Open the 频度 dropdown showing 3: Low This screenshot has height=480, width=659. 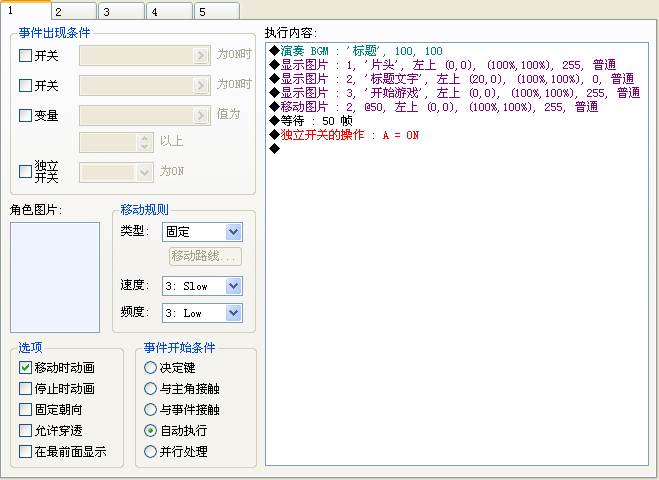(202, 313)
